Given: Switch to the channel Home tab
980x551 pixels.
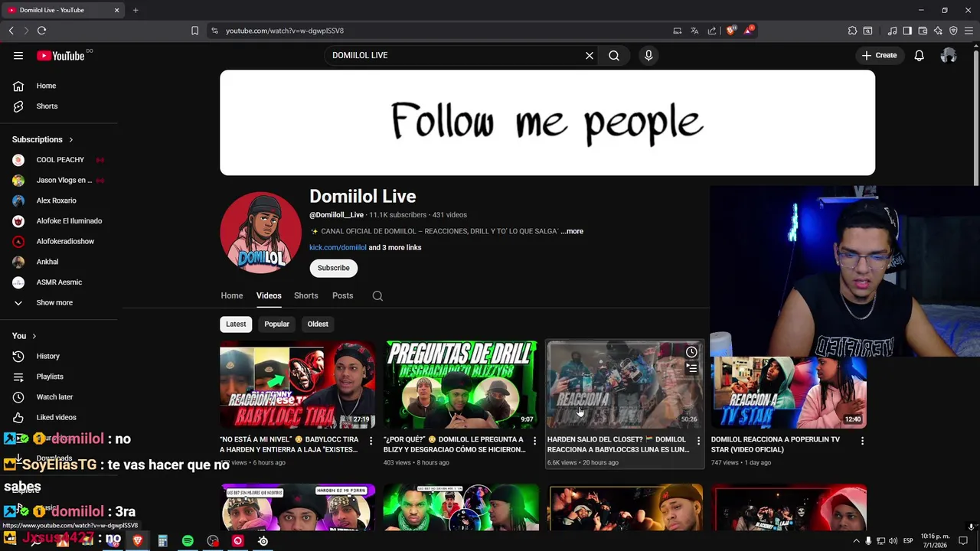Looking at the screenshot, I should [232, 295].
